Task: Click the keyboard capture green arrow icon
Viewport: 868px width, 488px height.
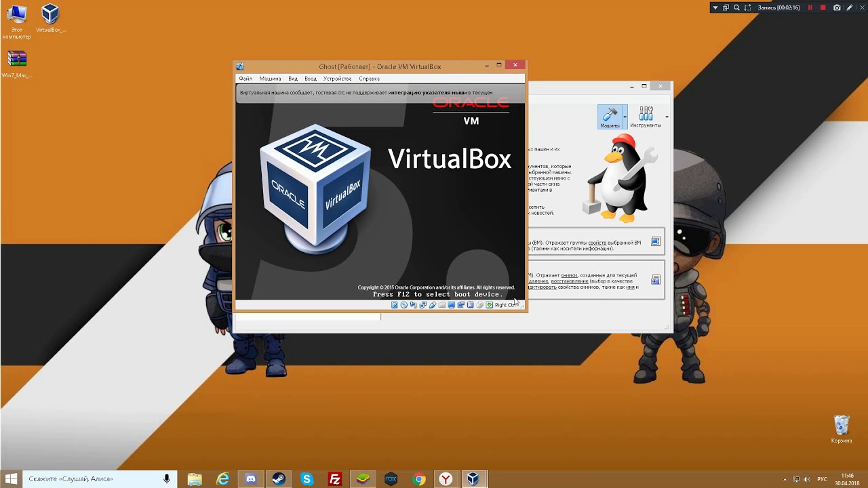Action: [490, 305]
